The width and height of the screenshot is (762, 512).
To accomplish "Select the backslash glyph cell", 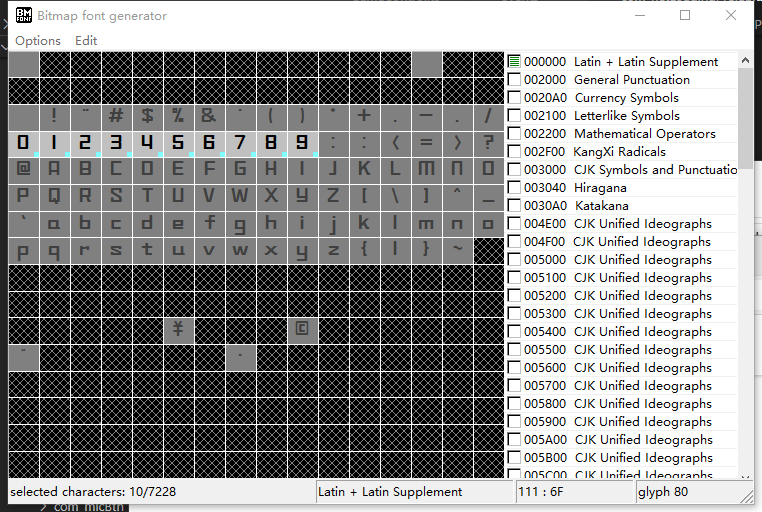I will 396,197.
